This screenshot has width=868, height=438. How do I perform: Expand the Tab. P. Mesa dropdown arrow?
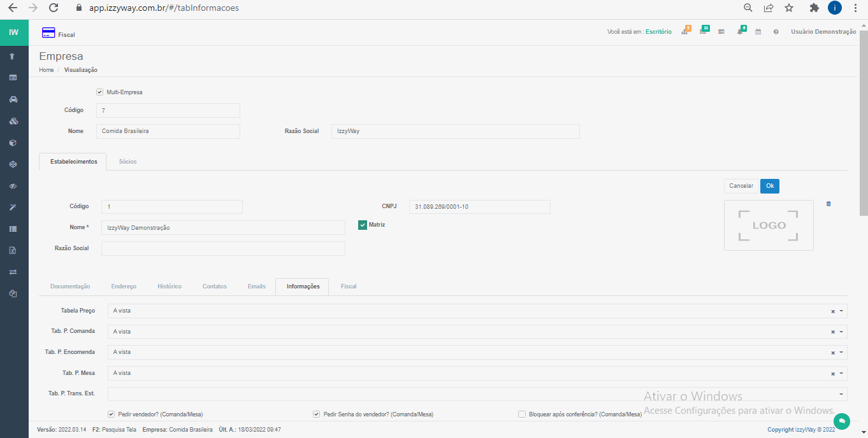pyautogui.click(x=841, y=374)
